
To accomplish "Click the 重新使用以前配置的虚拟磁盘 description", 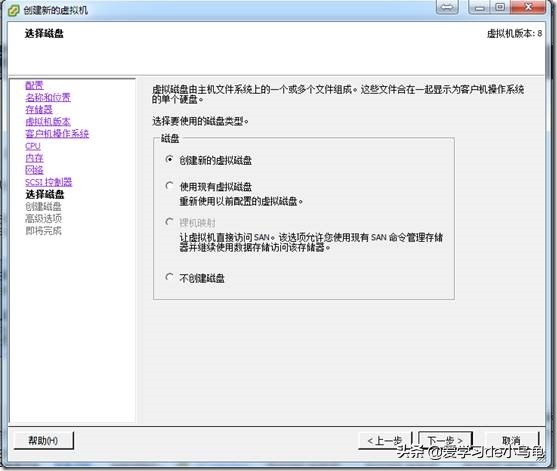I will tap(241, 201).
